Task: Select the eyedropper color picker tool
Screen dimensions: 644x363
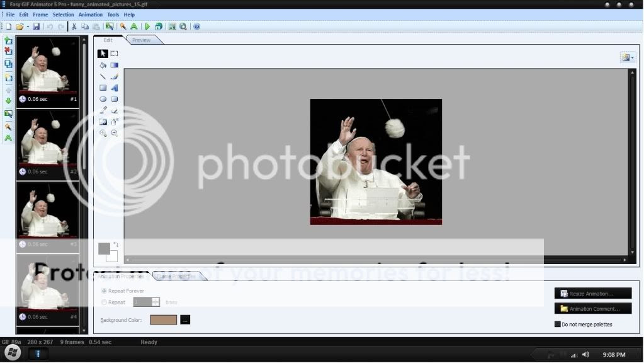Action: [103, 110]
